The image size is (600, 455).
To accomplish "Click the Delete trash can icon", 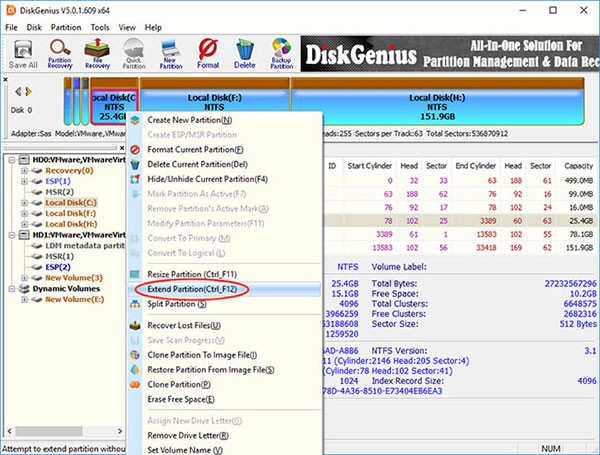I will [246, 52].
